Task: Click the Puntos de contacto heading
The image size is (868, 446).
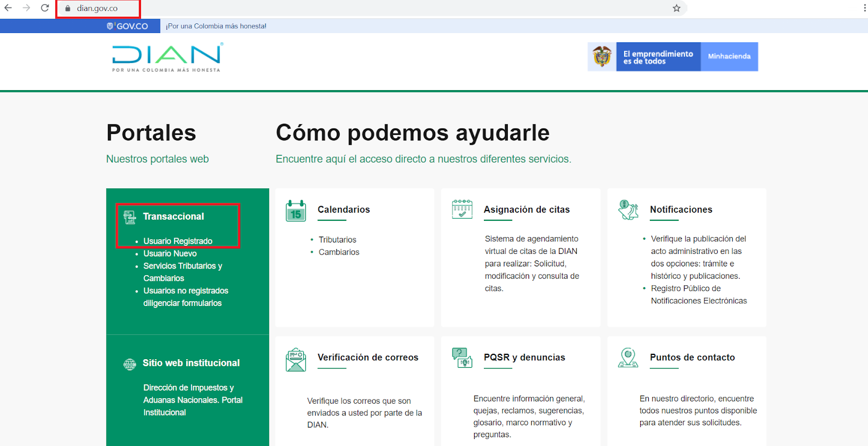Action: click(692, 357)
